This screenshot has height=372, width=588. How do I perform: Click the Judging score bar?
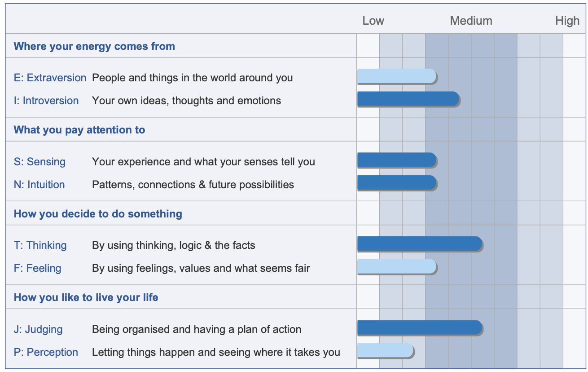click(x=419, y=328)
